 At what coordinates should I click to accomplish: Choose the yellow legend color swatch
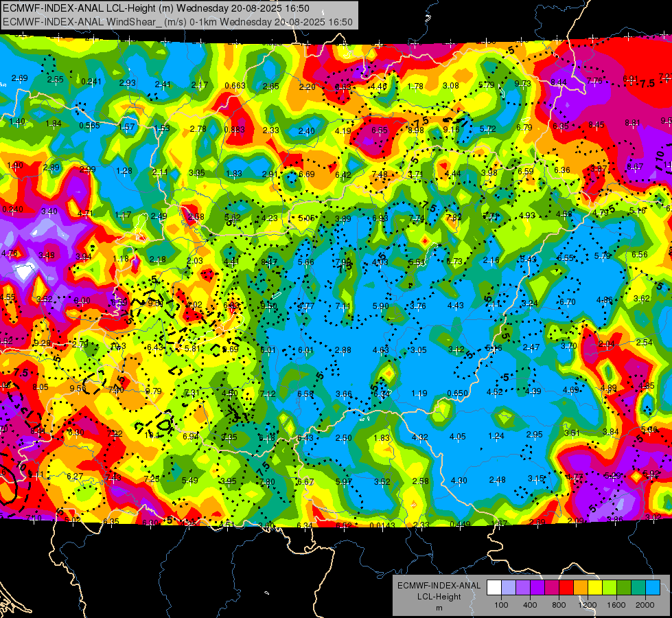point(595,588)
